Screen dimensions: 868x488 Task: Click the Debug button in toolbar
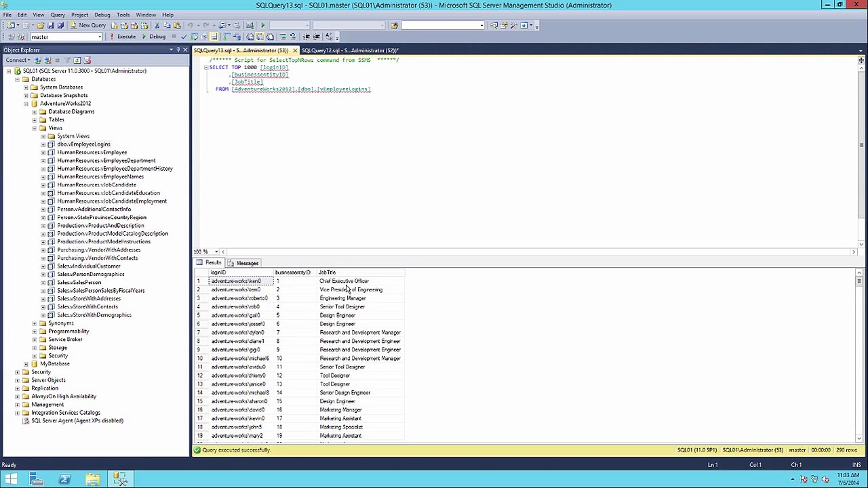pos(153,37)
